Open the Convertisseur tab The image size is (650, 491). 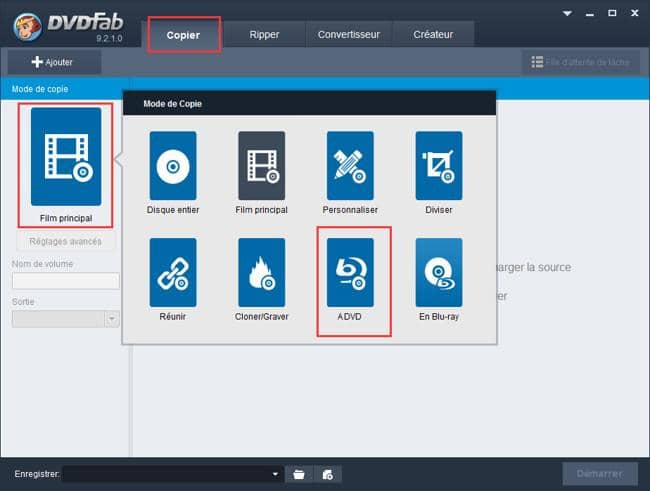click(349, 34)
